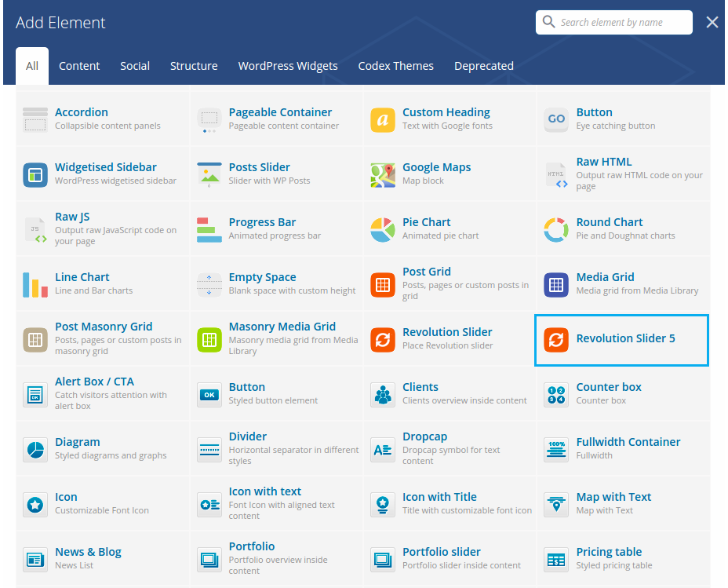Image resolution: width=728 pixels, height=588 pixels.
Task: Click the Revolution Slider 5 icon
Action: pyautogui.click(x=556, y=340)
